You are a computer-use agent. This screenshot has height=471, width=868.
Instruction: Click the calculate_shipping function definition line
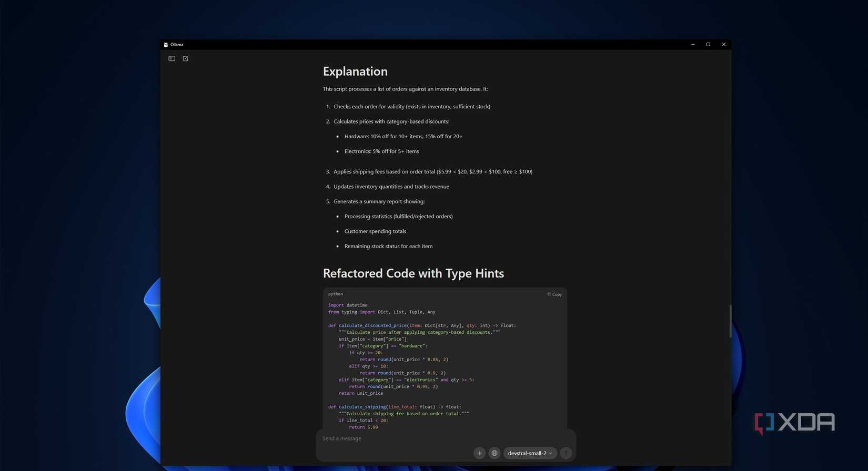click(x=395, y=407)
